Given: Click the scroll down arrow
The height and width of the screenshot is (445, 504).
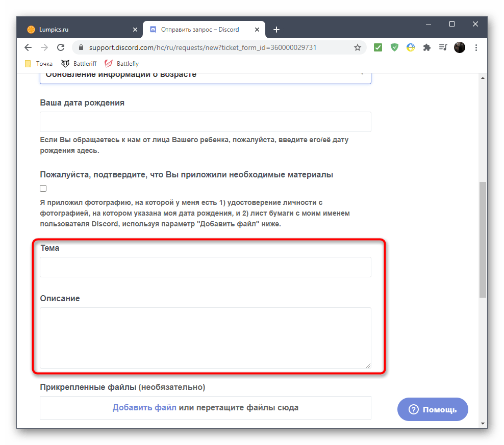Looking at the screenshot, I should click(483, 424).
